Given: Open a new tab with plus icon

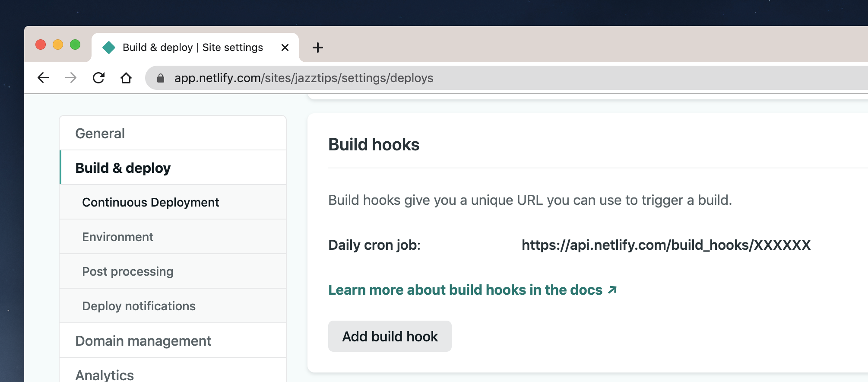Looking at the screenshot, I should coord(318,48).
